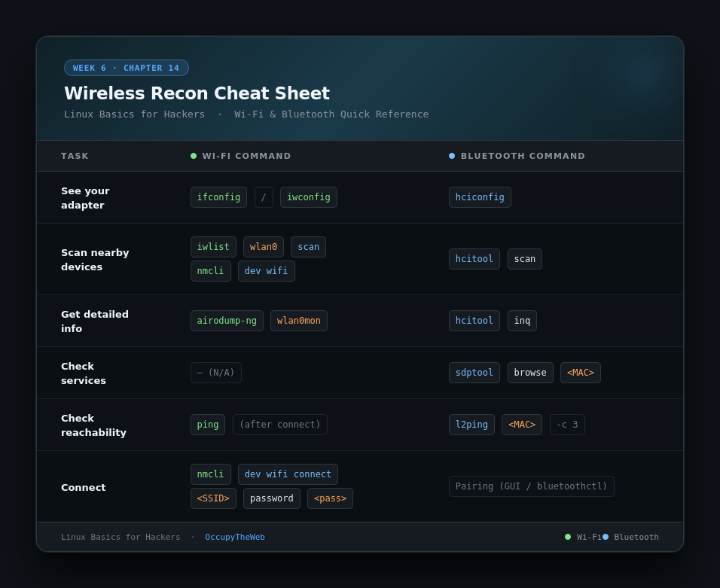The width and height of the screenshot is (720, 588).
Task: Click the (after connect) note chip
Action: 280,425
